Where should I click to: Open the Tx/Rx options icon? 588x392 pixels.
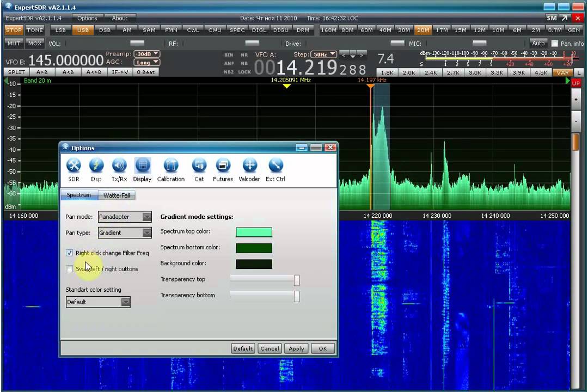pos(119,169)
